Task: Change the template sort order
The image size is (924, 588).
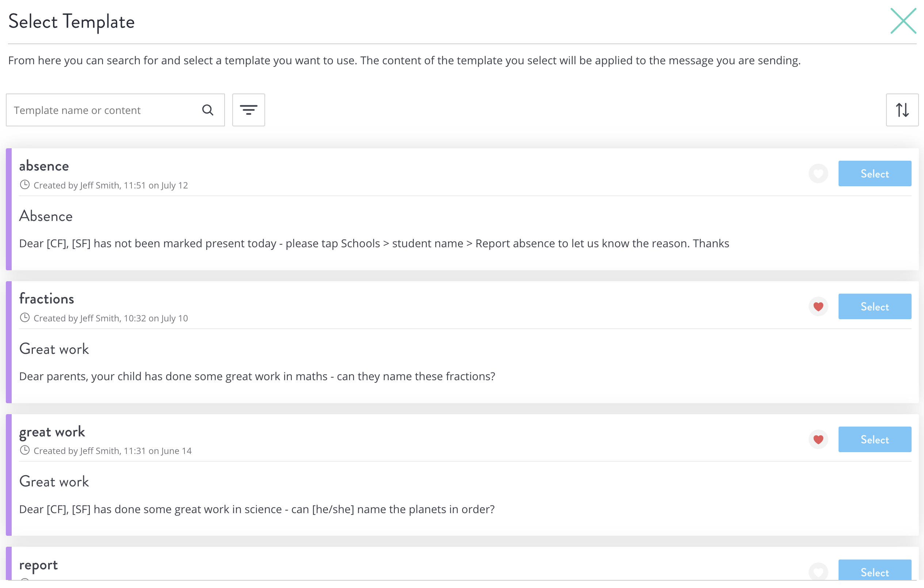Action: point(902,110)
